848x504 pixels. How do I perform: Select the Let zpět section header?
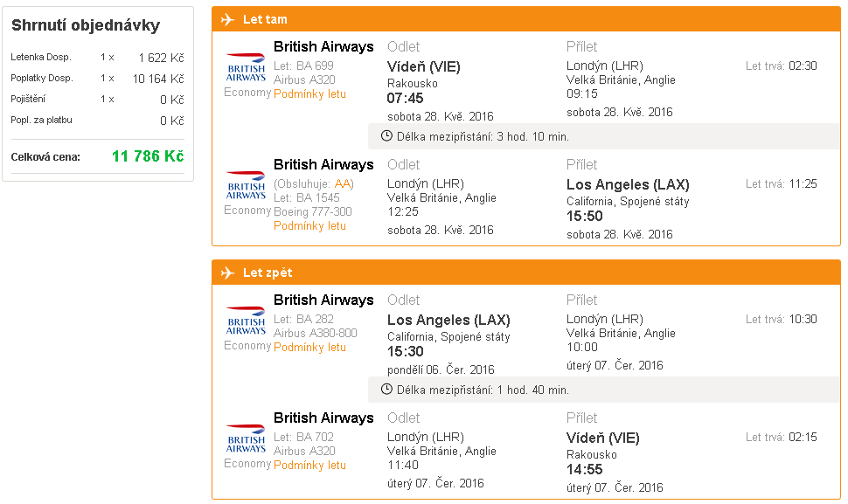[x=526, y=273]
